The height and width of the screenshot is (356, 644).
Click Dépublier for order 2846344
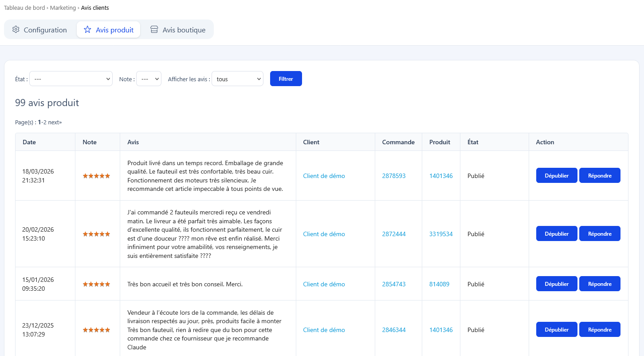click(x=557, y=329)
